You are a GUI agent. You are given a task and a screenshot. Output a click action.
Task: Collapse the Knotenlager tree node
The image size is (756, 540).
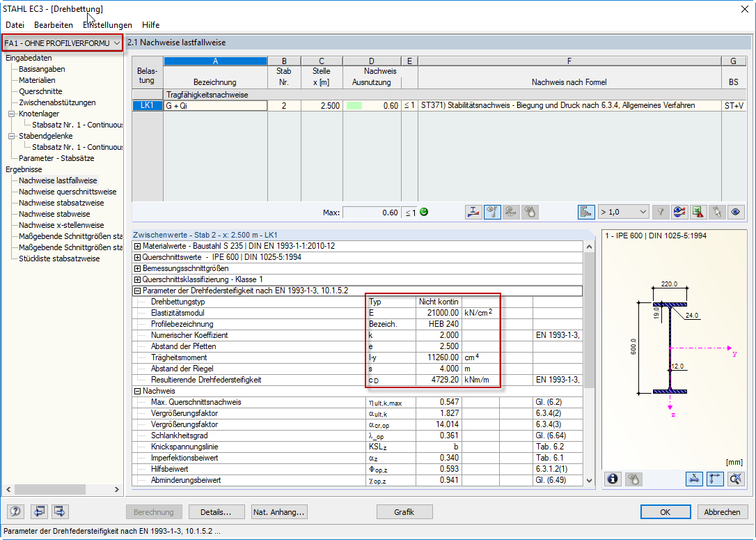12,114
